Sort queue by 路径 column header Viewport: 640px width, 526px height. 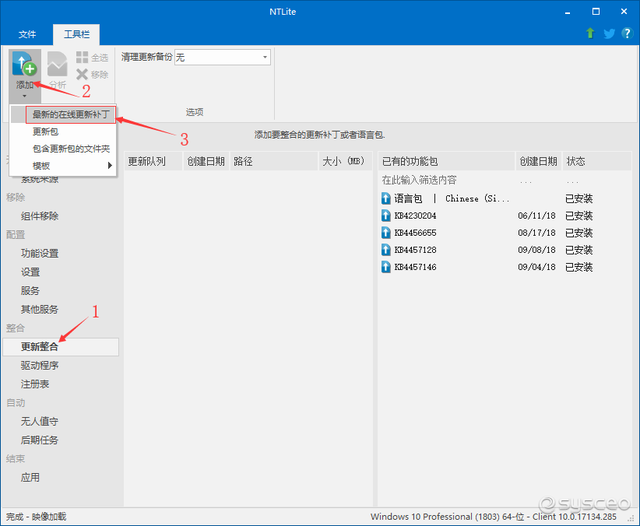273,161
